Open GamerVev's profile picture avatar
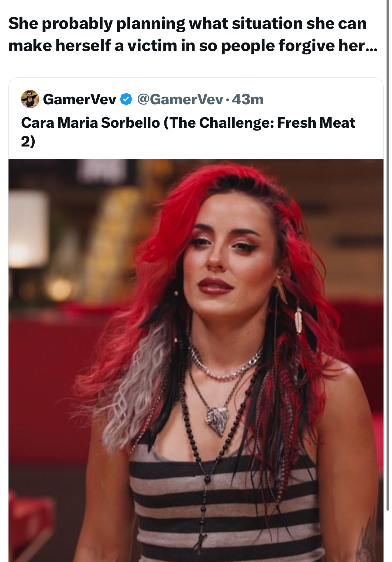The image size is (392, 562). [x=30, y=99]
